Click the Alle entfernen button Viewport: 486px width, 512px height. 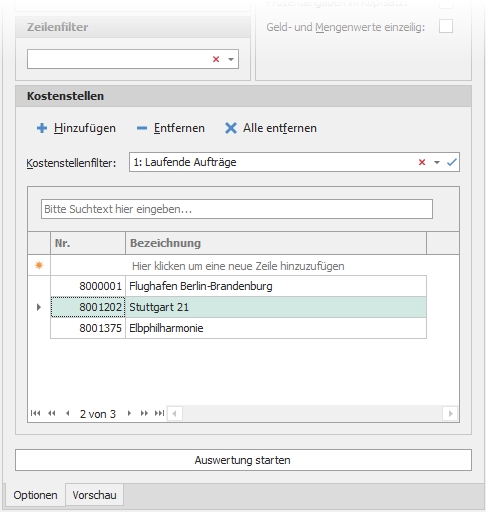[270, 128]
